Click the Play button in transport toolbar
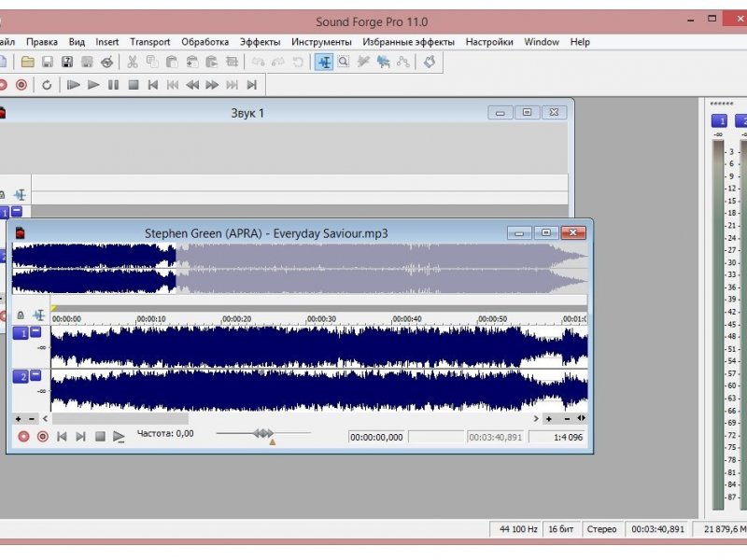The height and width of the screenshot is (560, 747). [x=93, y=85]
